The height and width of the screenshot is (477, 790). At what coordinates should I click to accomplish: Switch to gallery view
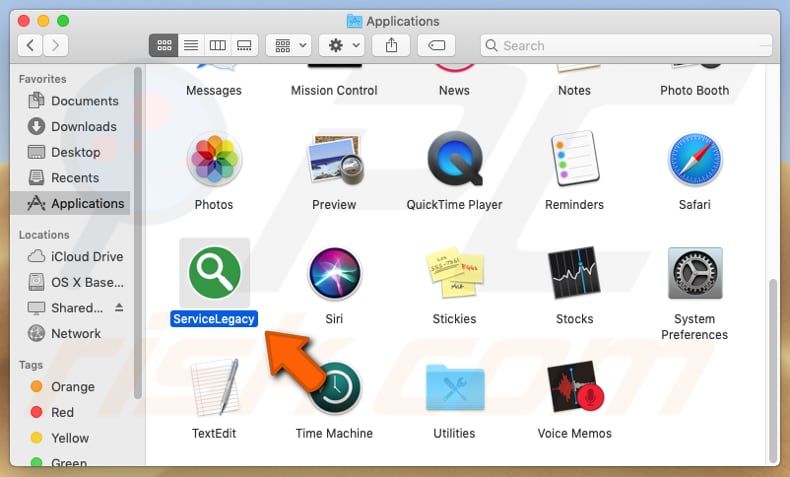pos(244,46)
